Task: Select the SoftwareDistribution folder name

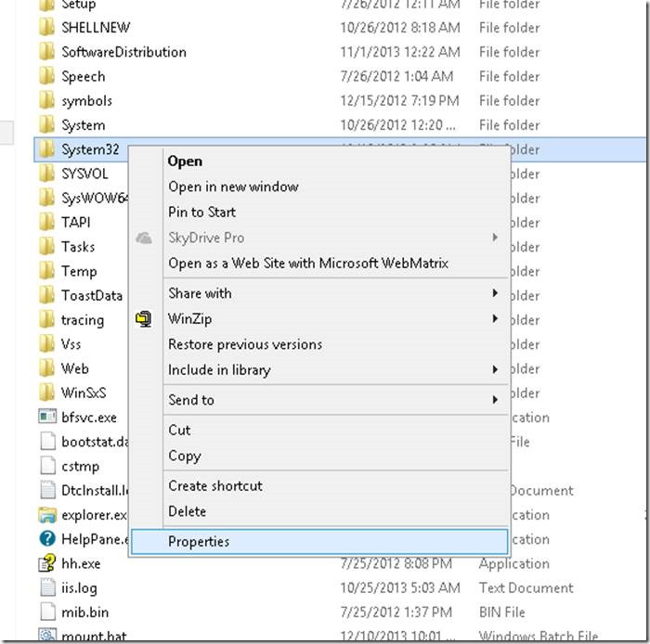Action: pyautogui.click(x=123, y=52)
